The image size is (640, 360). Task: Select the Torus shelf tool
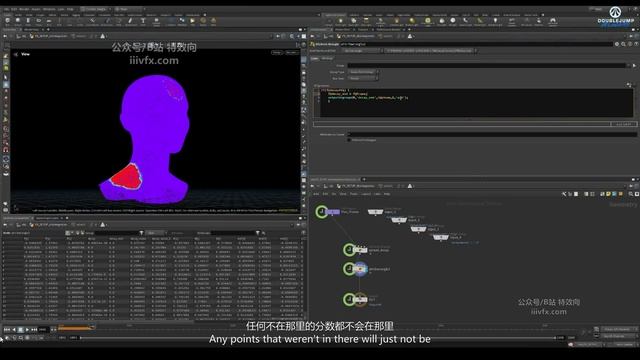39,21
